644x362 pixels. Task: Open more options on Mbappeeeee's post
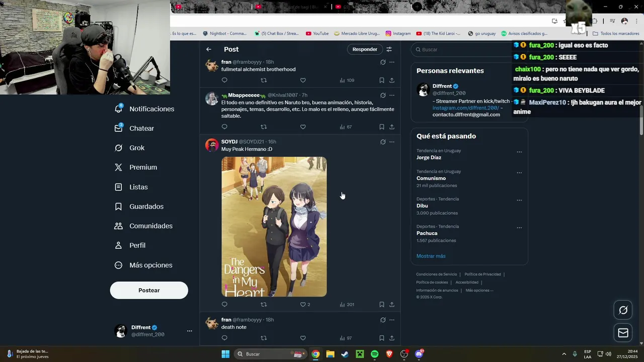[392, 95]
